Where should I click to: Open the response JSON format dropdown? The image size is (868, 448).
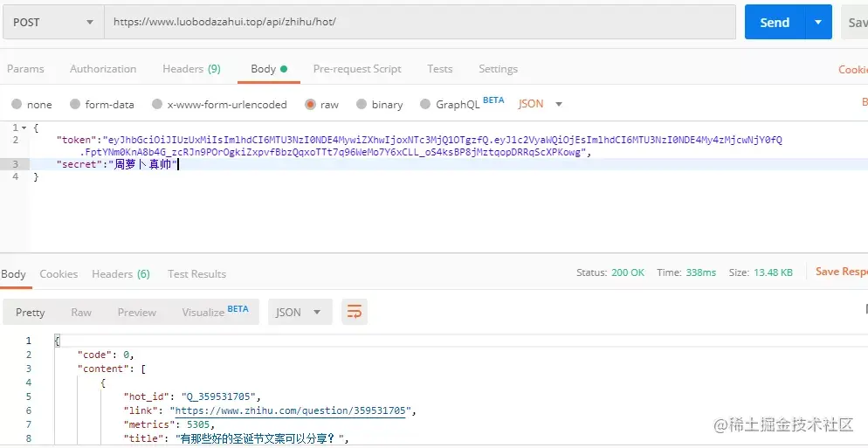300,313
